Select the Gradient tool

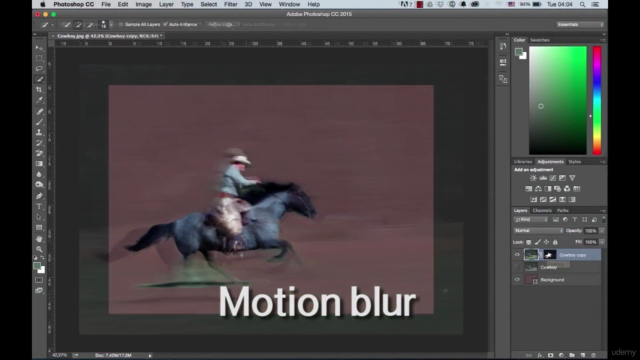(x=39, y=164)
